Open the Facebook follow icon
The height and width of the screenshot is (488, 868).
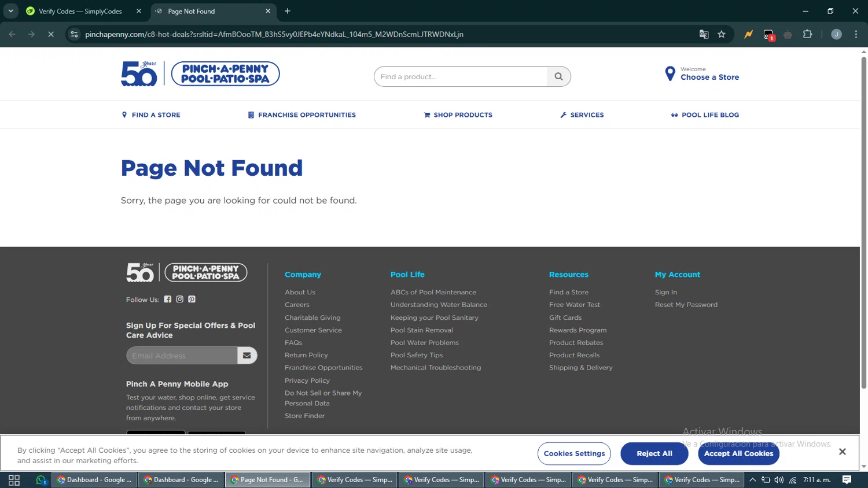point(168,299)
